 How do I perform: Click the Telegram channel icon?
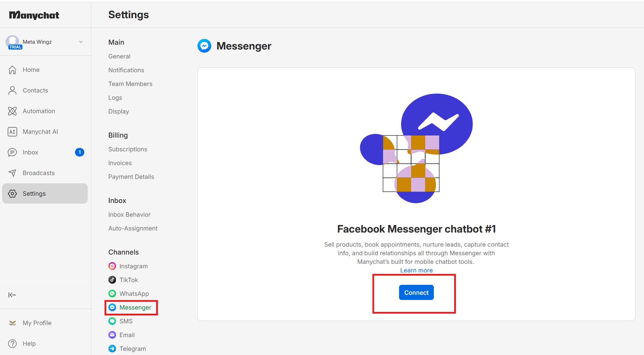[x=112, y=348]
